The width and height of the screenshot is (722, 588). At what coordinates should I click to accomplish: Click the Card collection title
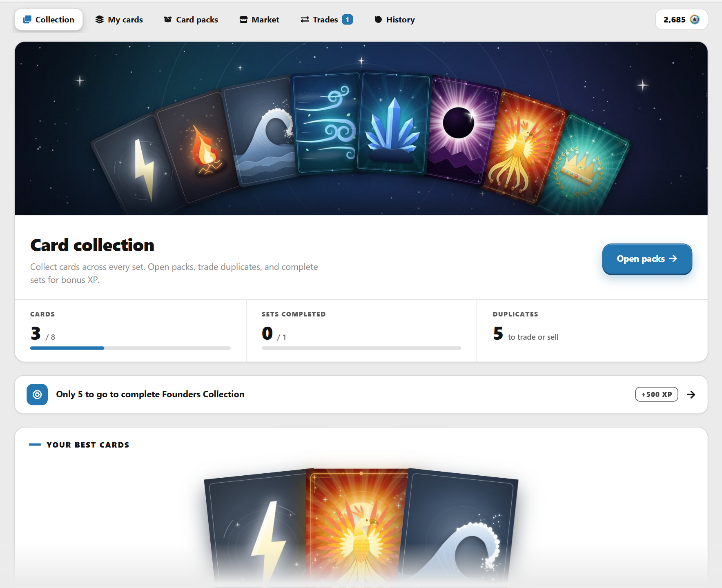[x=92, y=245]
